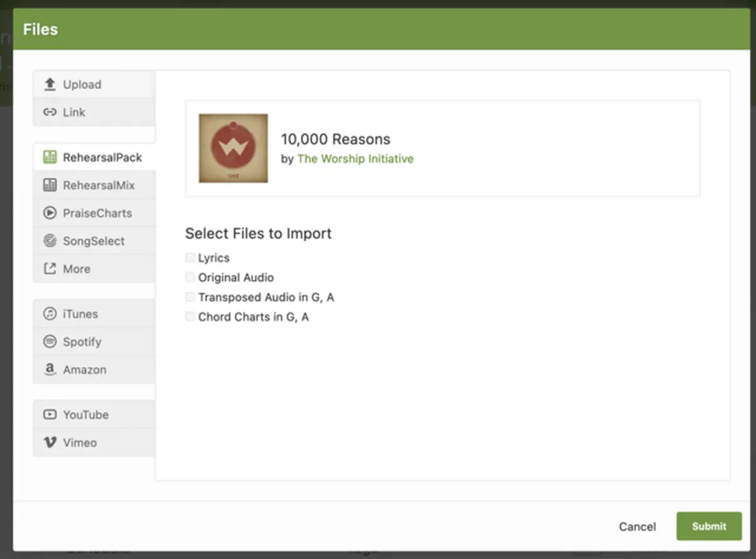Cancel the Files dialog
This screenshot has width=756, height=559.
click(638, 526)
